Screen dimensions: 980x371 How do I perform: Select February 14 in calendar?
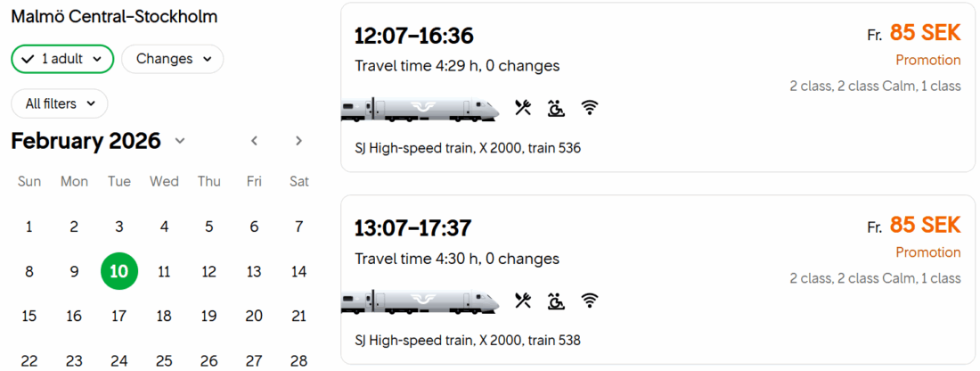(298, 271)
